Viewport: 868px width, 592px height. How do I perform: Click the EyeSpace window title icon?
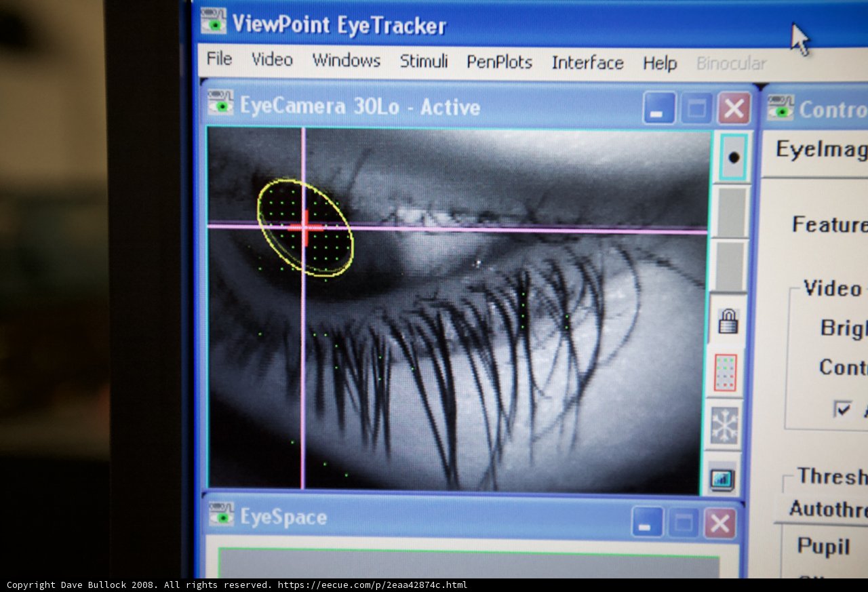tap(222, 515)
